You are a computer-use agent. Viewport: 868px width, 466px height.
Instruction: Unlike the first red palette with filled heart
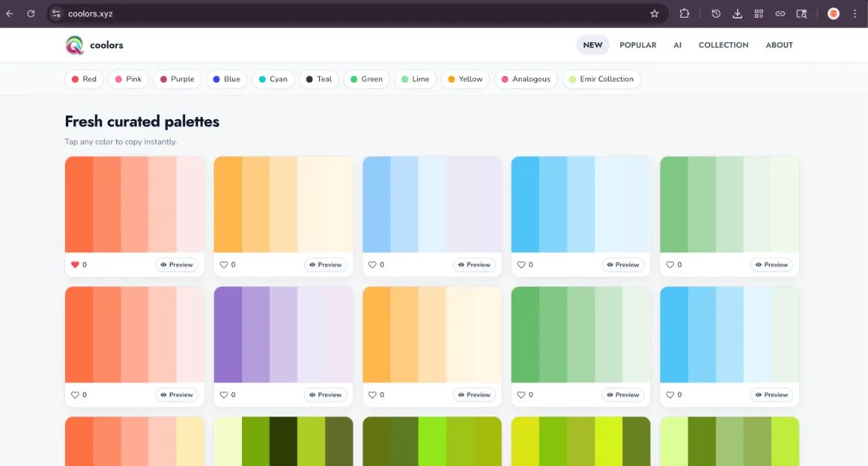point(75,265)
